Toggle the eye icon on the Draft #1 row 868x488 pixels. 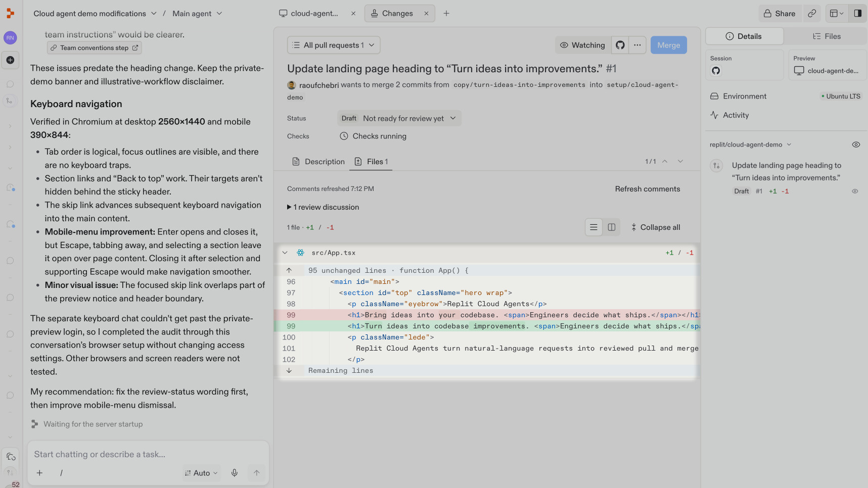[x=855, y=191]
